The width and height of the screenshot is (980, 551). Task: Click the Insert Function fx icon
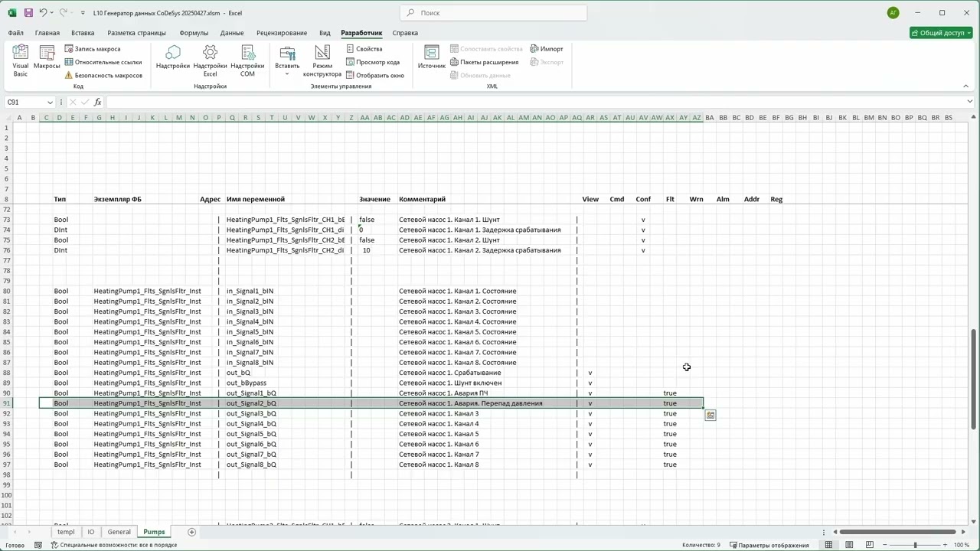tap(97, 103)
